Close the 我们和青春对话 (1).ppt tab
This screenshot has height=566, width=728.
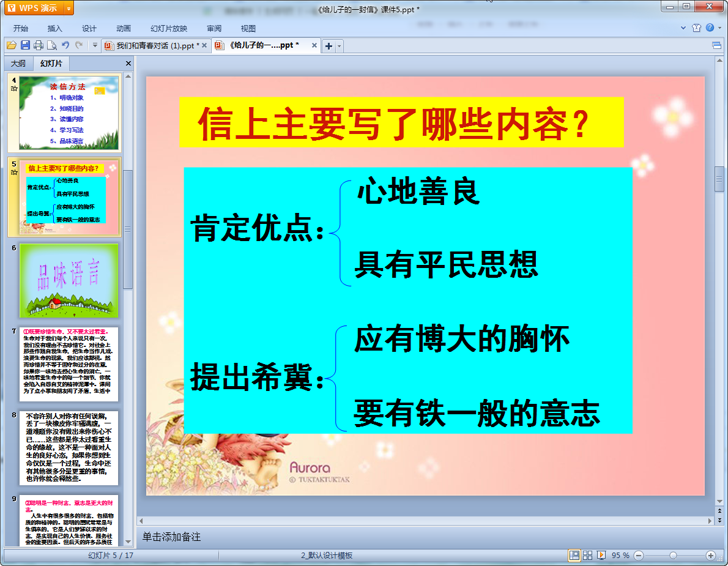click(x=204, y=45)
